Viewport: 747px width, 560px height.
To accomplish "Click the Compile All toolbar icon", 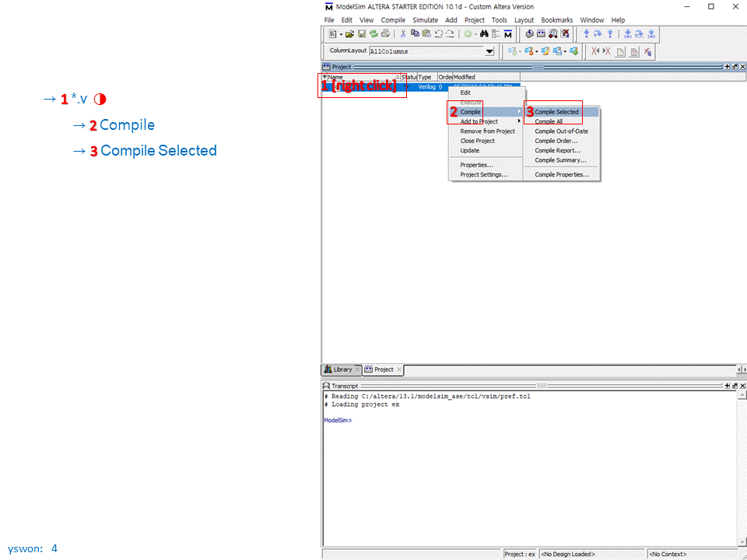I will [x=542, y=34].
